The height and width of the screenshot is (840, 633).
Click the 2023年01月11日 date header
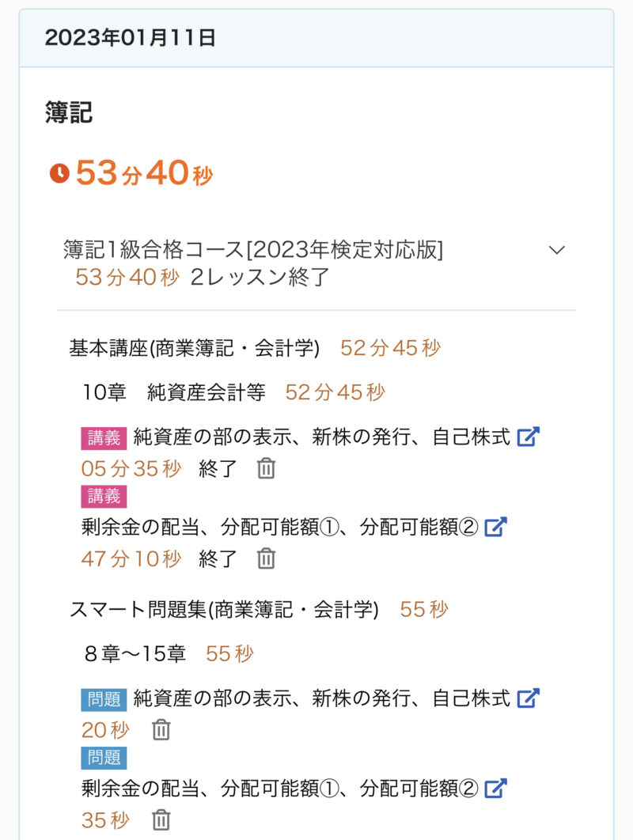[131, 38]
